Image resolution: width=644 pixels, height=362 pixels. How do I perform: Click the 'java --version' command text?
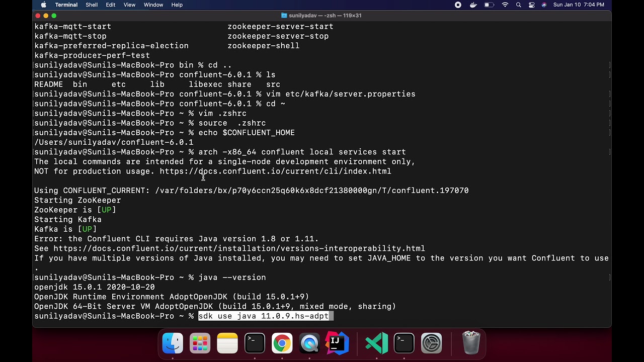pyautogui.click(x=232, y=278)
